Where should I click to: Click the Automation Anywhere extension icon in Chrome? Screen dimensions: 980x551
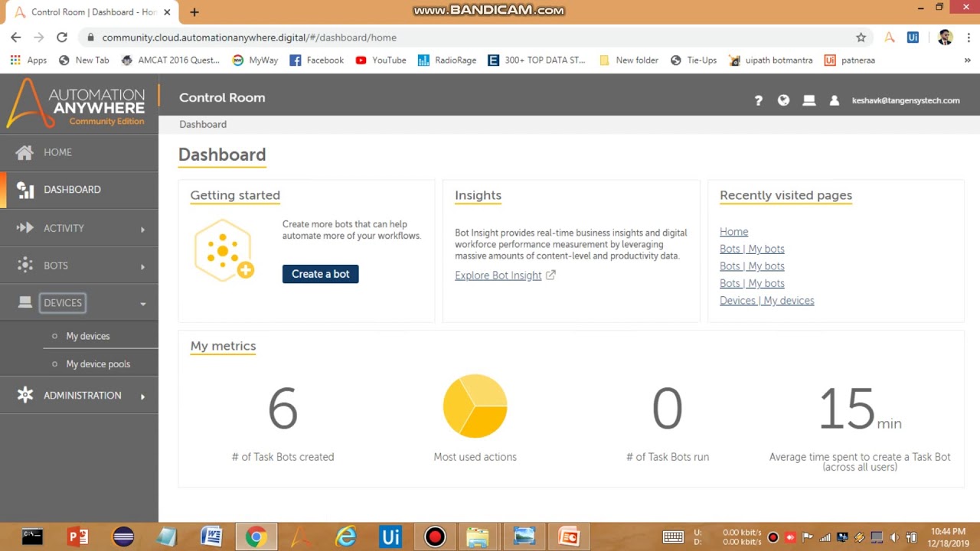890,37
